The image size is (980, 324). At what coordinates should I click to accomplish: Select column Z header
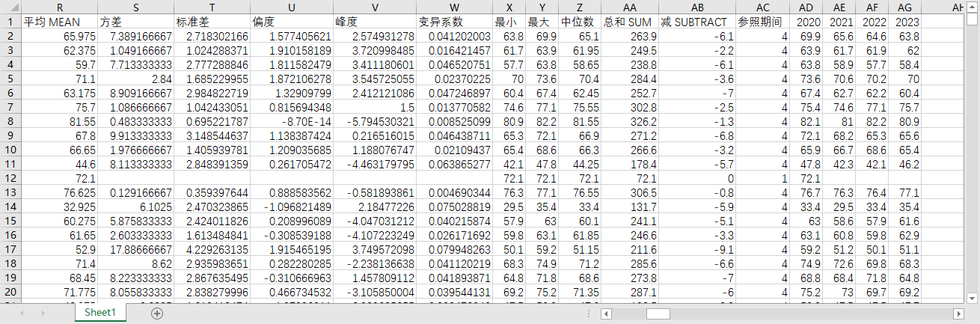tap(579, 7)
